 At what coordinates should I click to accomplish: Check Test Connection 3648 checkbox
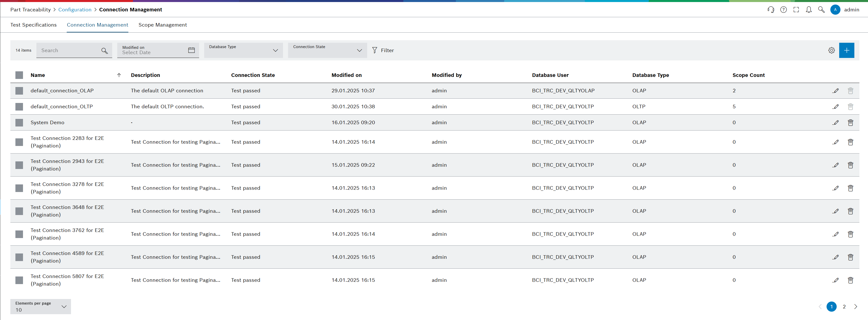(x=19, y=211)
